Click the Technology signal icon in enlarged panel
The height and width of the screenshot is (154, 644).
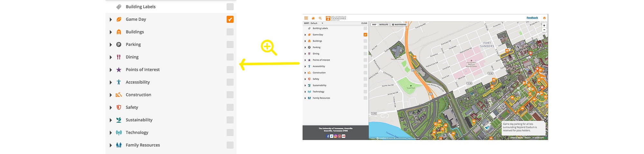(119, 132)
